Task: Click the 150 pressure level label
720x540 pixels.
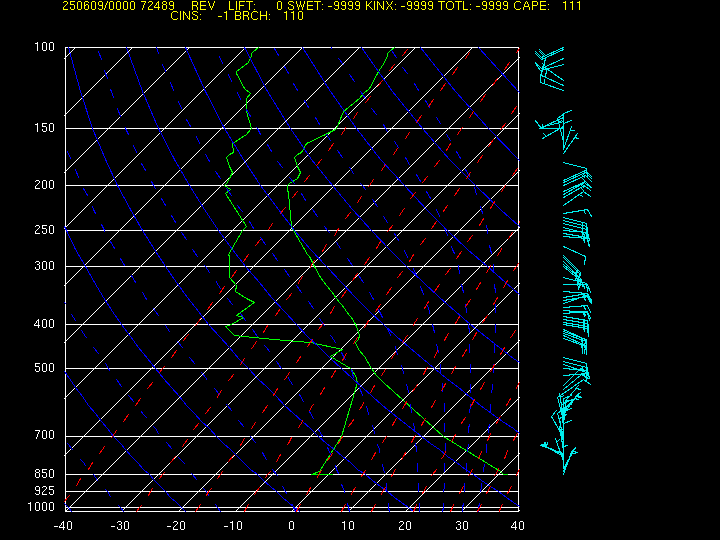Action: 45,128
